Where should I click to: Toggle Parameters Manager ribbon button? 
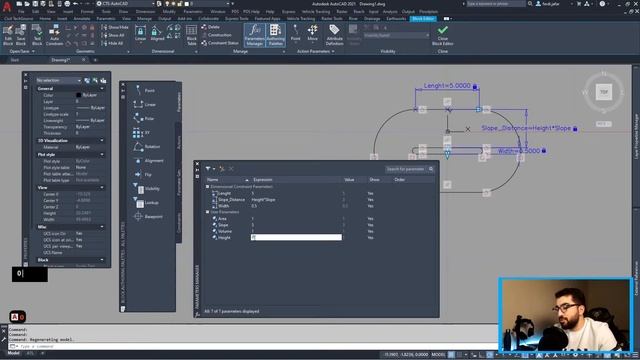click(254, 35)
